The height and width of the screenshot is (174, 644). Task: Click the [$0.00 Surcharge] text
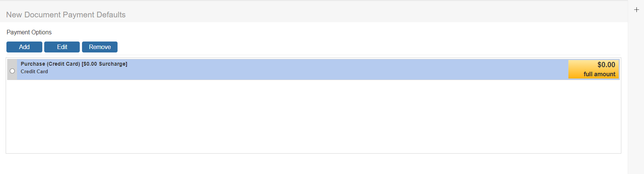tap(104, 64)
